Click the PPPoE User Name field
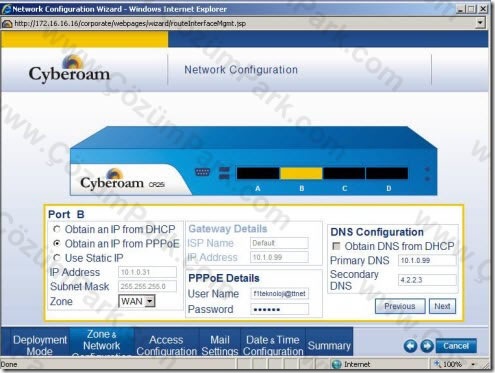495x373 pixels. [x=279, y=294]
